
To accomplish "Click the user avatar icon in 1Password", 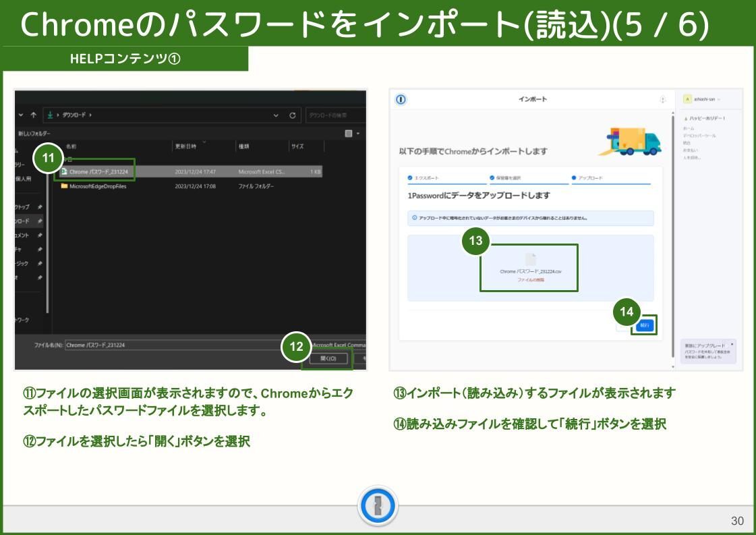I will [687, 99].
